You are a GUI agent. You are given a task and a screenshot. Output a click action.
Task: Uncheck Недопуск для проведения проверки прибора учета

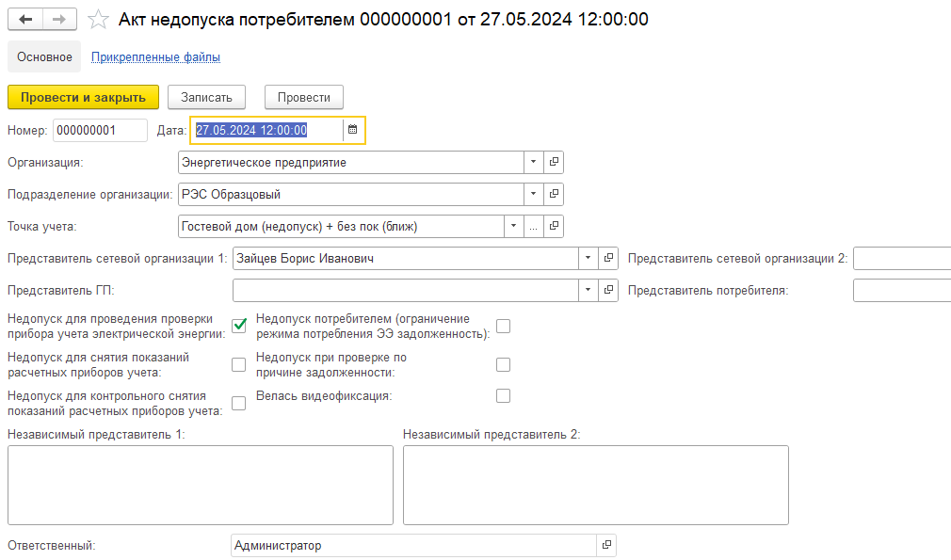coord(239,326)
